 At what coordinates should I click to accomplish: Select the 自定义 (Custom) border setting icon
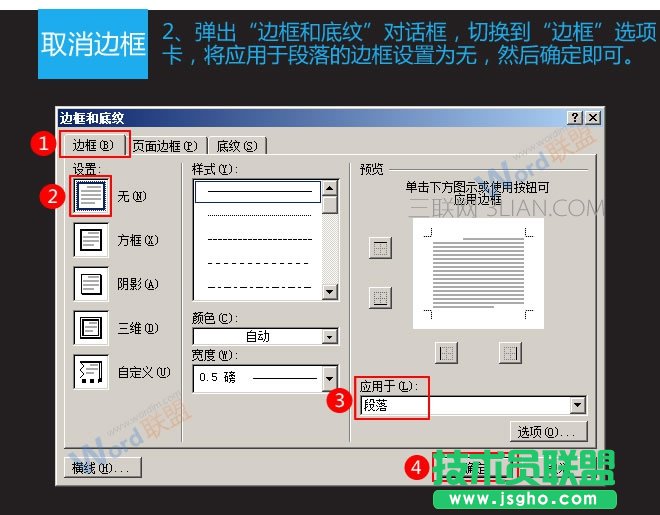pyautogui.click(x=91, y=372)
